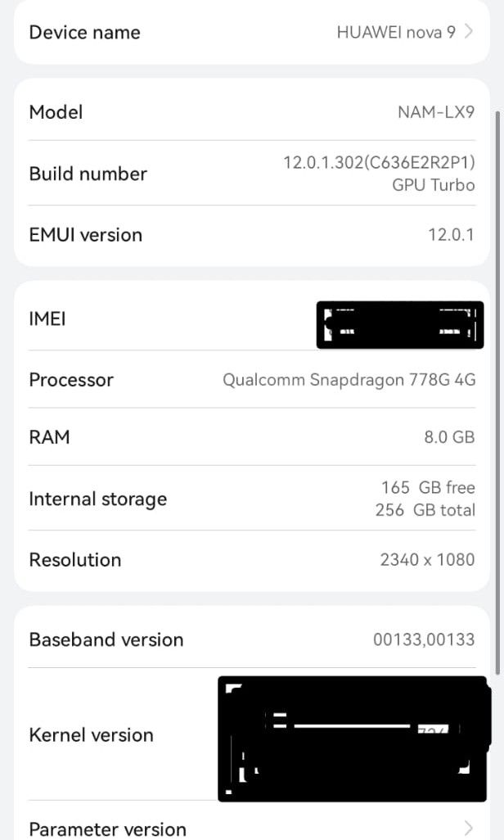The width and height of the screenshot is (504, 840).
Task: Tap the Build number label
Action: coord(88,174)
